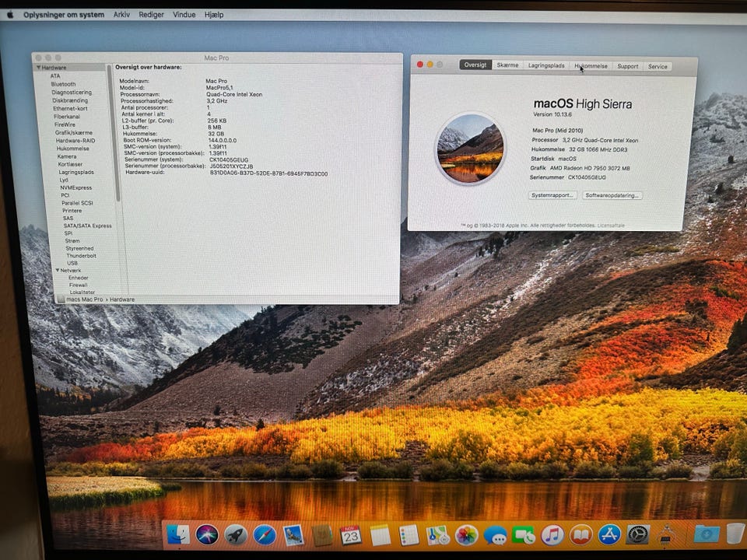Switch to the Service tab

(658, 67)
